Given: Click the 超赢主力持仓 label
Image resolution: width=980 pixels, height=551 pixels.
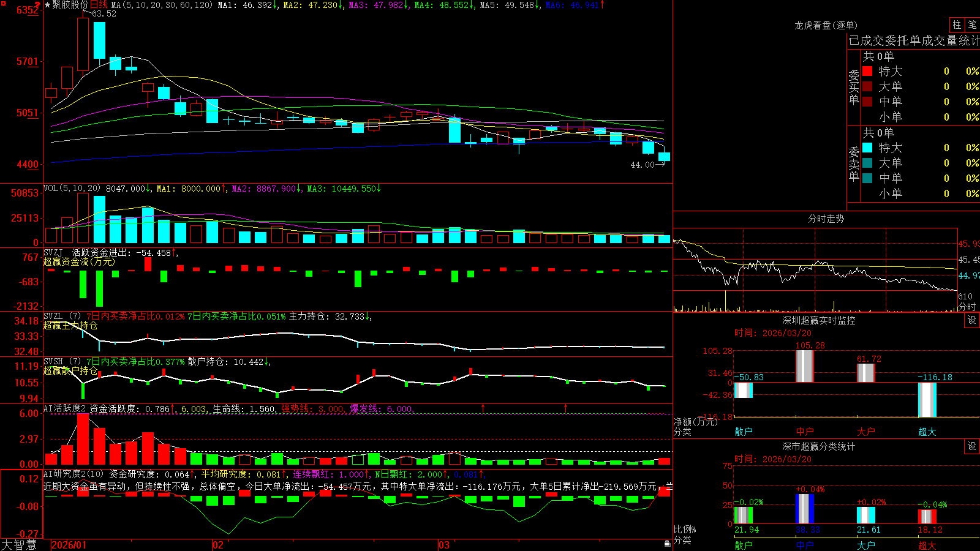Looking at the screenshot, I should coord(70,326).
